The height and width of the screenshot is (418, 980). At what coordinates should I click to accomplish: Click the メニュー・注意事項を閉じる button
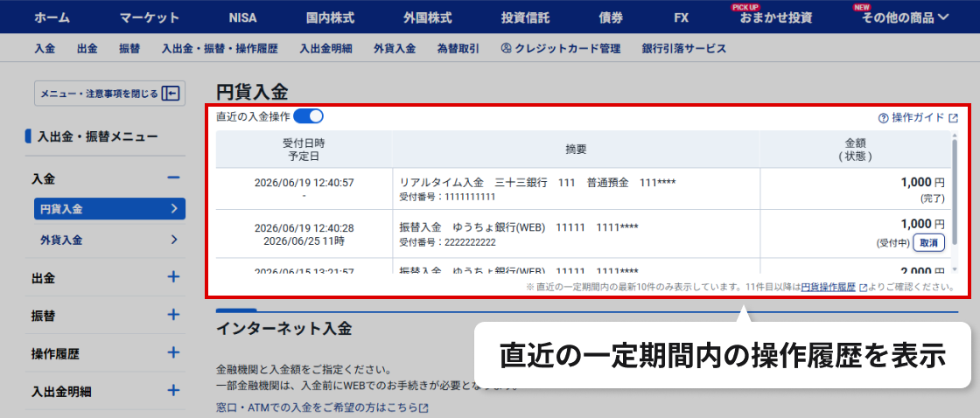click(109, 94)
